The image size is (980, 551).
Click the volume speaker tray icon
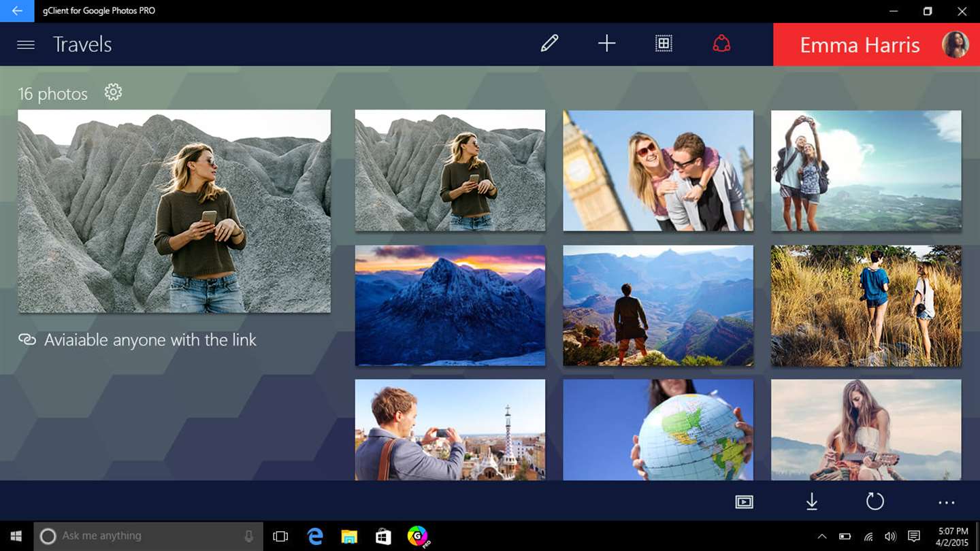pyautogui.click(x=890, y=537)
